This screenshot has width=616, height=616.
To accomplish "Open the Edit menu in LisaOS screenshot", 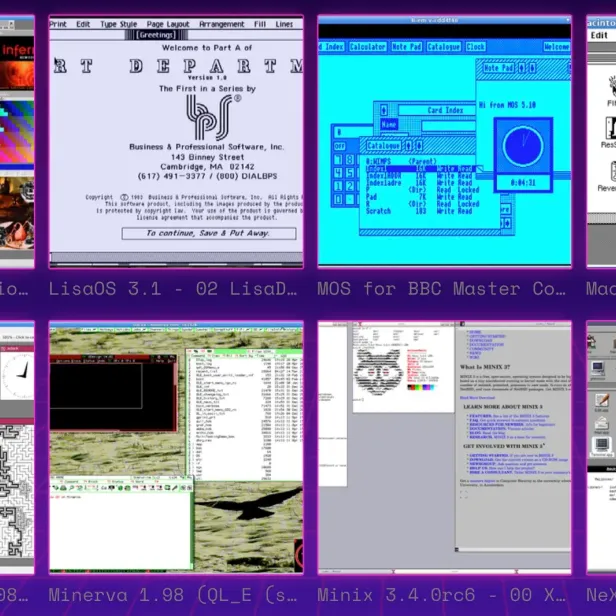I will coord(83,24).
